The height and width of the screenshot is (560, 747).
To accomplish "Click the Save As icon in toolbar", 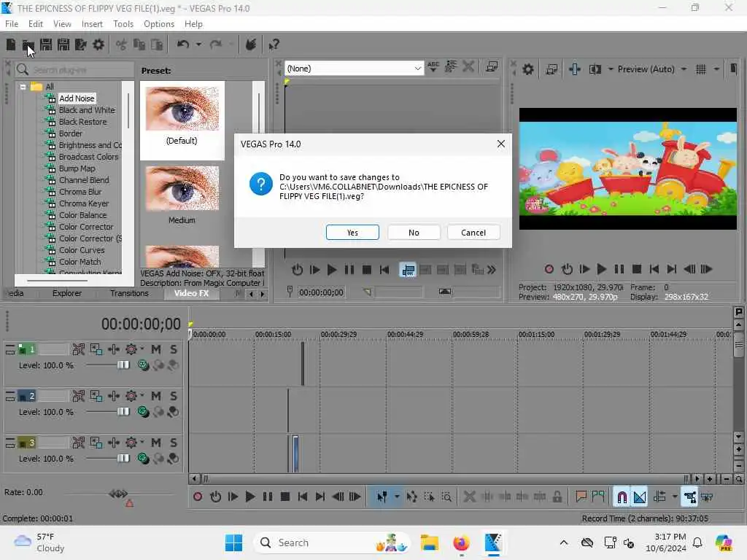I will click(x=63, y=44).
